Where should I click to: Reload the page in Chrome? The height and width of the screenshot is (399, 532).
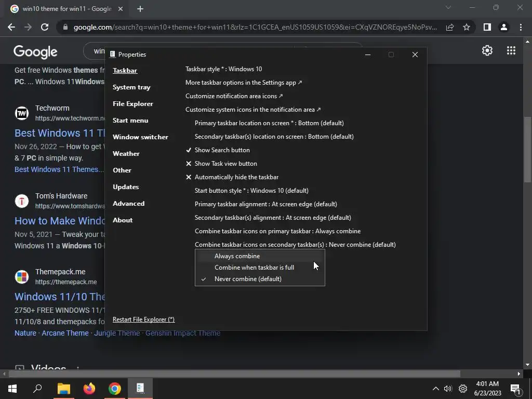point(45,27)
